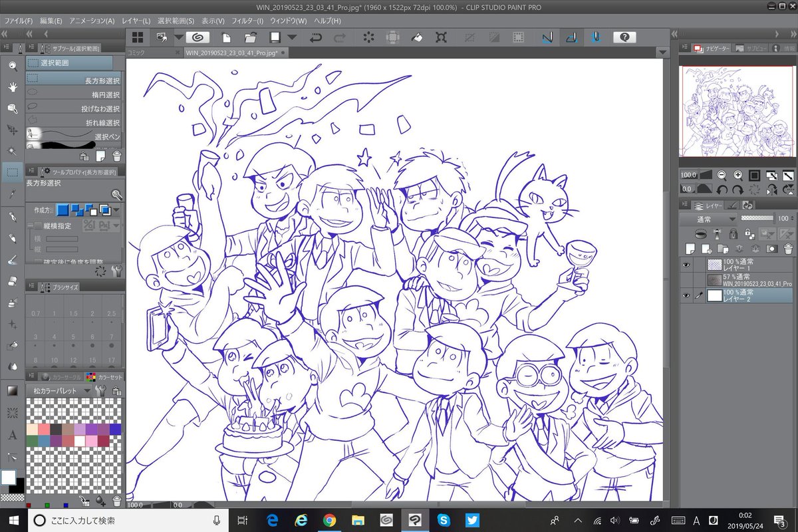
Task: Open the ファイル(F) menu
Action: click(x=17, y=21)
